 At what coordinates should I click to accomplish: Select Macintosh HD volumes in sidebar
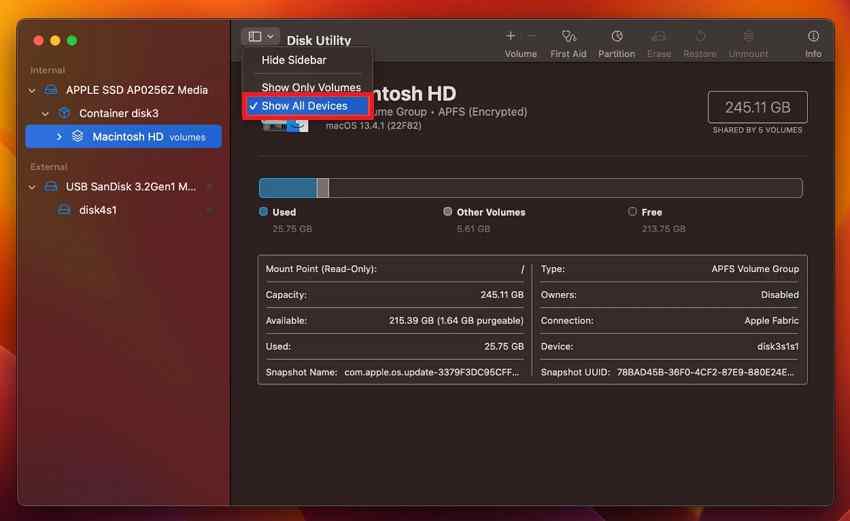123,137
